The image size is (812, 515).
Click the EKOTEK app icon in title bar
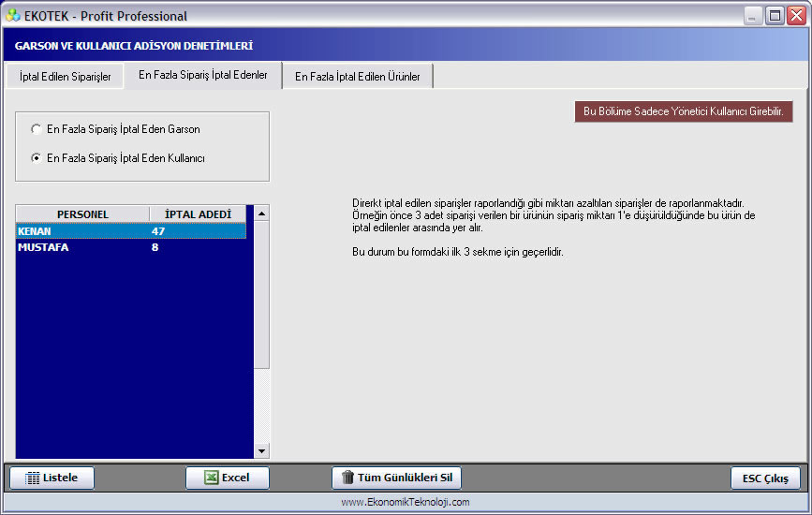(x=13, y=16)
